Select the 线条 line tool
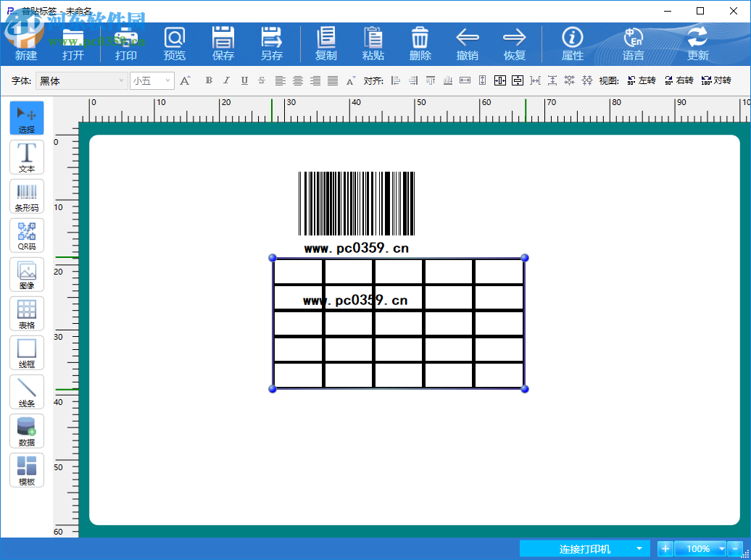 click(27, 392)
